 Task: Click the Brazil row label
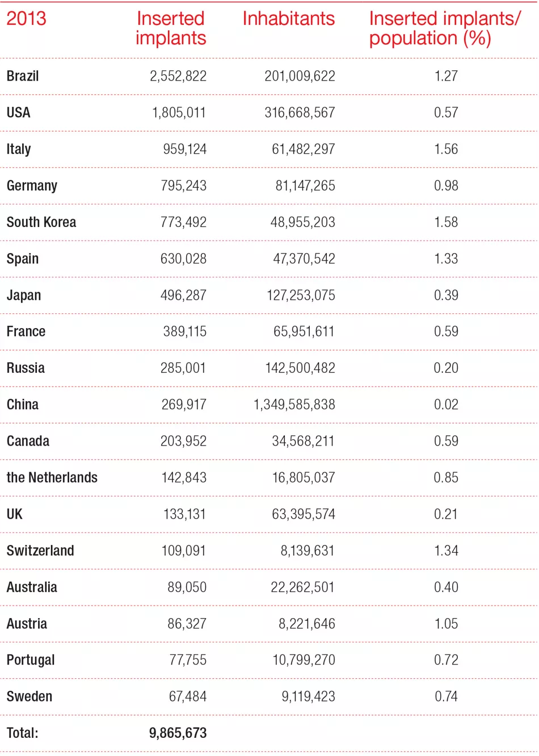coord(23,76)
